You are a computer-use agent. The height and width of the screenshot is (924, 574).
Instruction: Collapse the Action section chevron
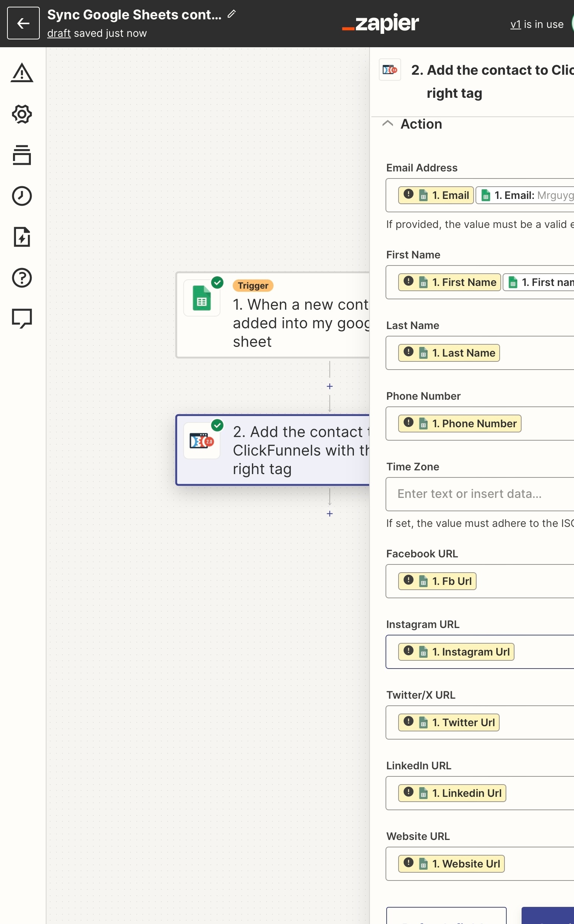pyautogui.click(x=388, y=123)
